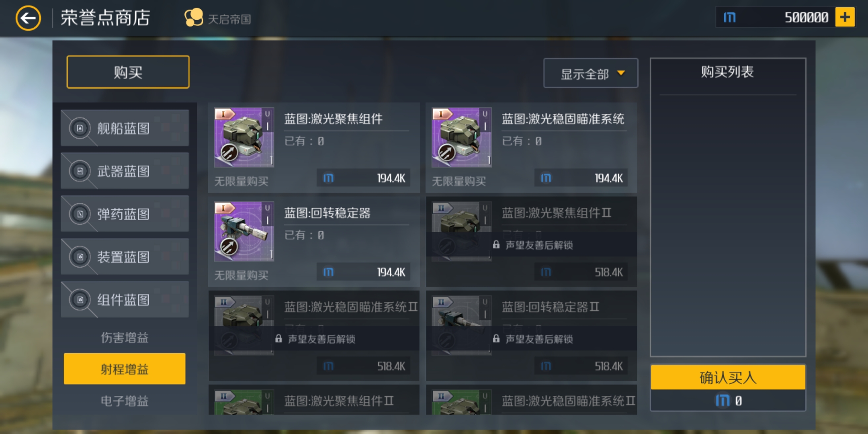
Task: Switch to the 伤害增益 subcategory
Action: point(125,338)
